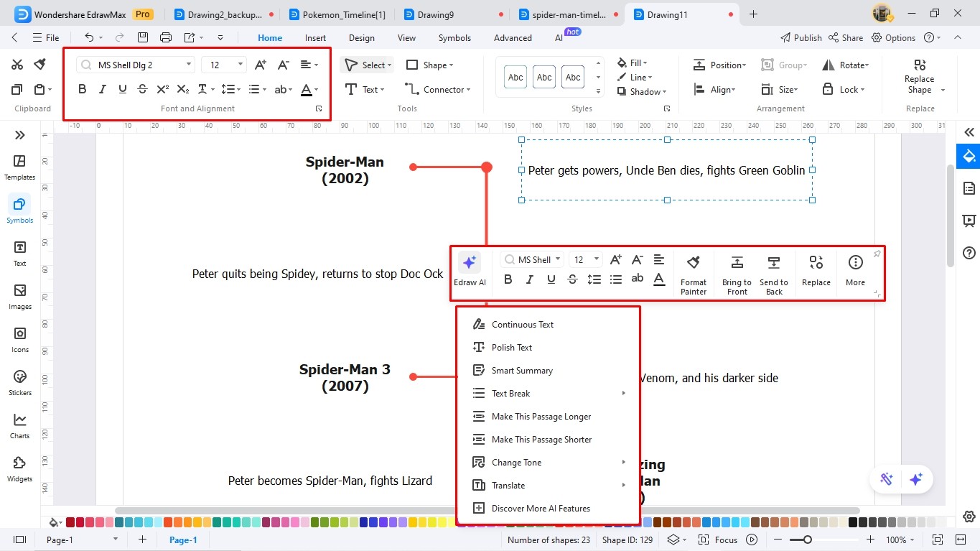Toggle Italic in the ribbon Font group
This screenshot has width=980, height=551.
(x=102, y=89)
